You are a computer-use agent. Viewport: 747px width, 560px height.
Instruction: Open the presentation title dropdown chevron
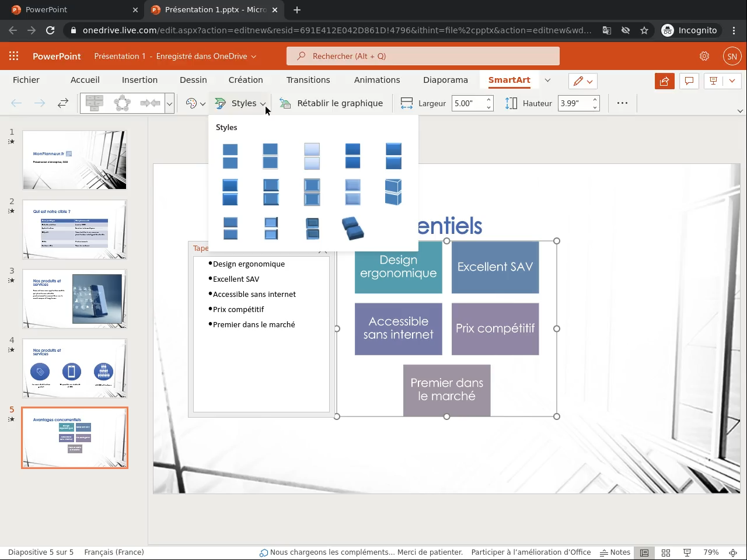click(x=253, y=57)
